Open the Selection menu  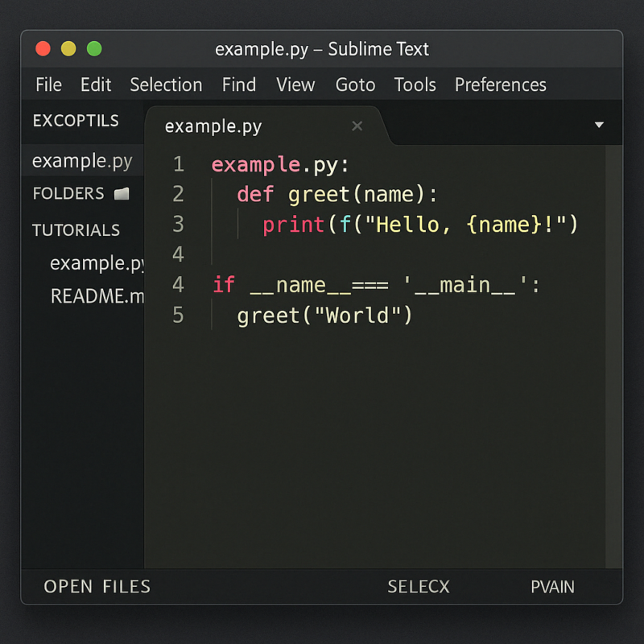point(166,85)
